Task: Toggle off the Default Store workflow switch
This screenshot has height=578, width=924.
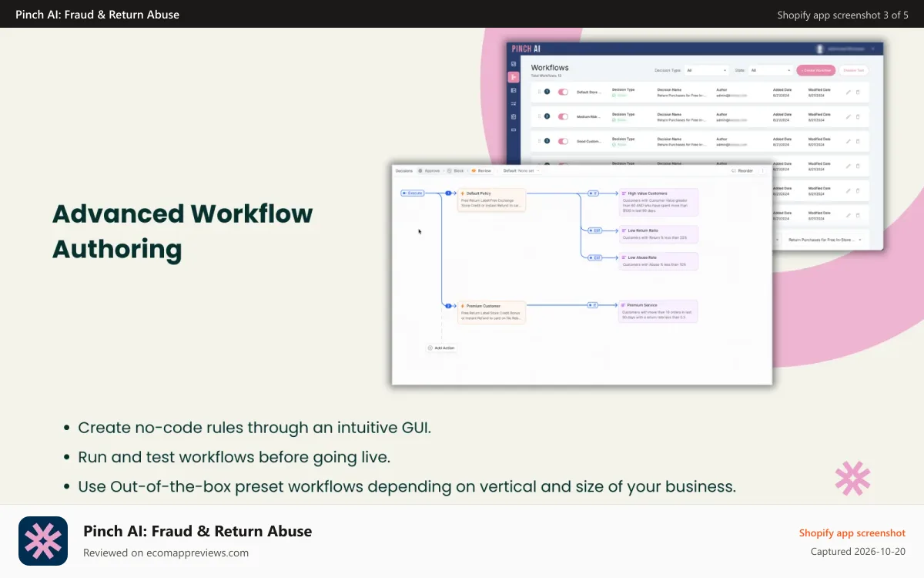Action: tap(563, 92)
